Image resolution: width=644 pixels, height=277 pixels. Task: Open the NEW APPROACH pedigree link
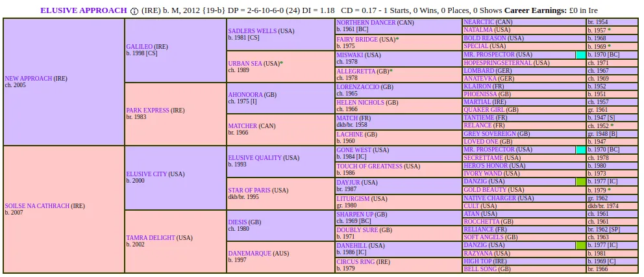pyautogui.click(x=29, y=79)
